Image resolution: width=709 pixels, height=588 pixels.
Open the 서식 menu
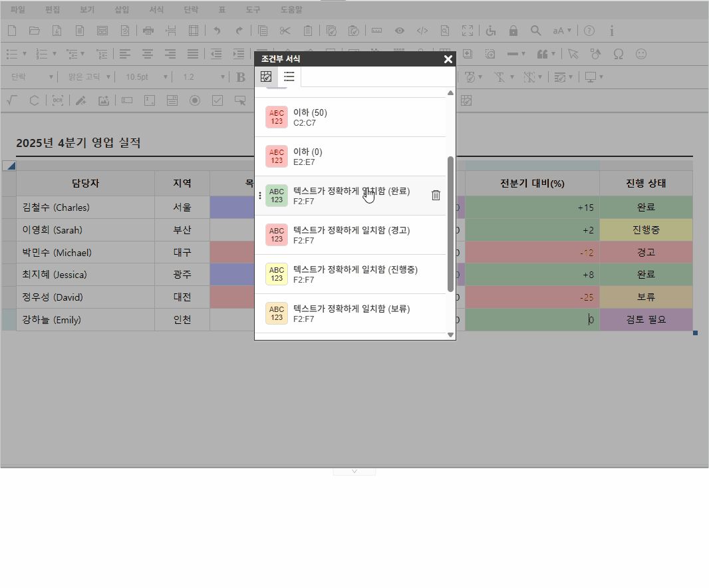pyautogui.click(x=156, y=10)
